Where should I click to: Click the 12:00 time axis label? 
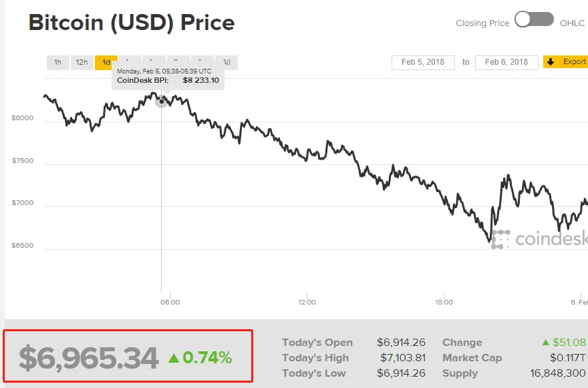(307, 302)
